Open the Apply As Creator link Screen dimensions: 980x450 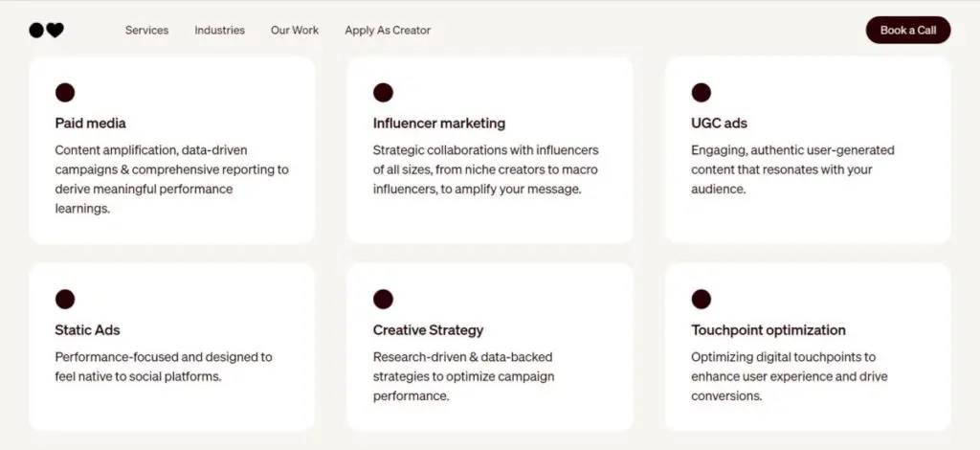(388, 30)
